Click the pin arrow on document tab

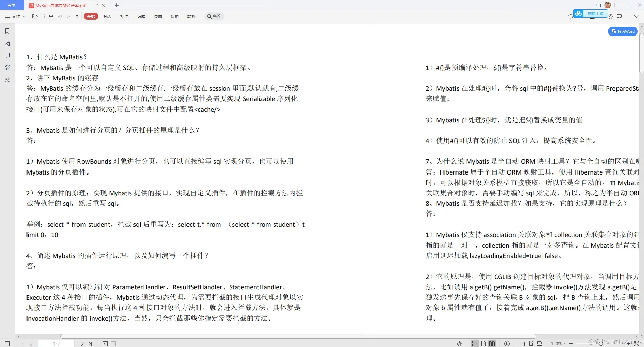tap(97, 5)
